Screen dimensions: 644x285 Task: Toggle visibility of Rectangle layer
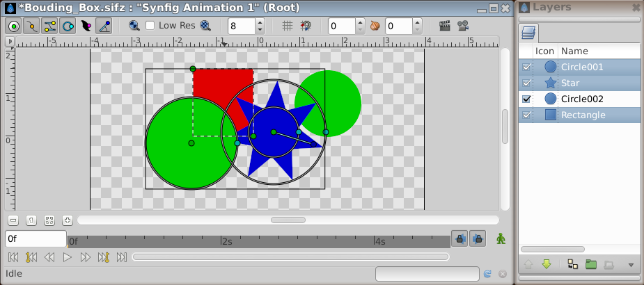coord(526,115)
